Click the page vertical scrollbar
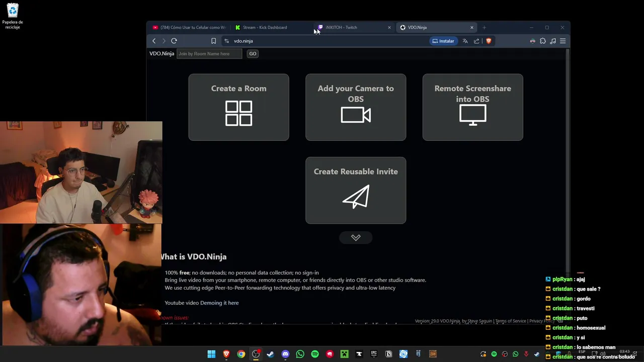Screen dimensions: 644x362 pyautogui.click(x=568, y=160)
